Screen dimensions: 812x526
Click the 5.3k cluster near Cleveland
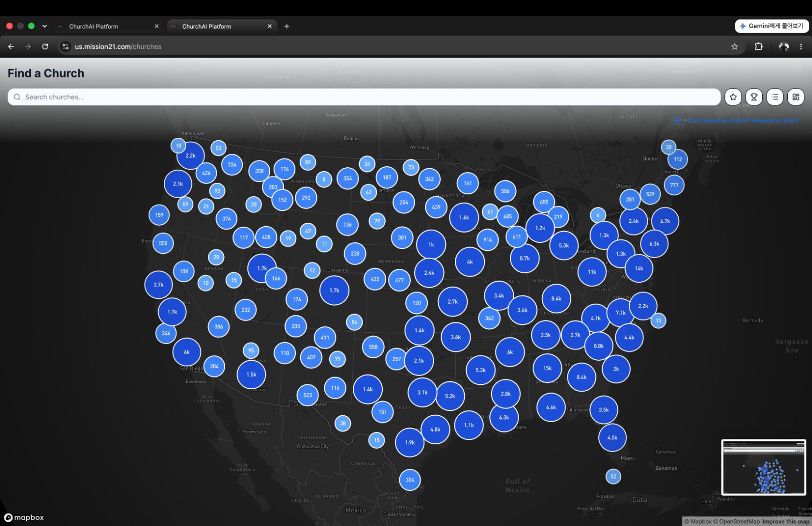[x=564, y=245]
